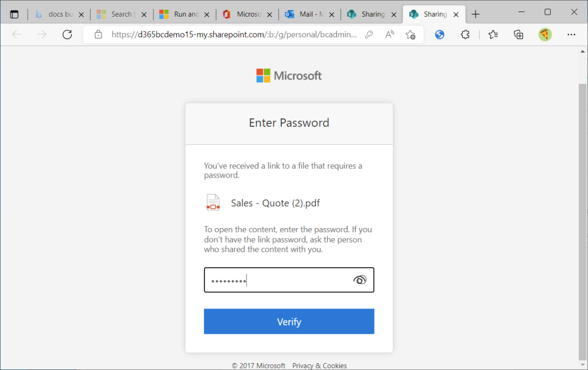Open the tab actions menu icon

[14, 14]
